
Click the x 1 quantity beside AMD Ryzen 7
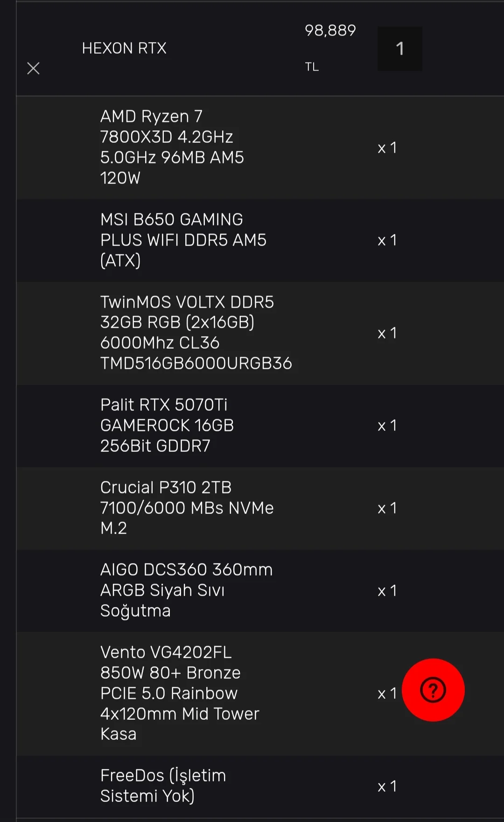coord(387,148)
